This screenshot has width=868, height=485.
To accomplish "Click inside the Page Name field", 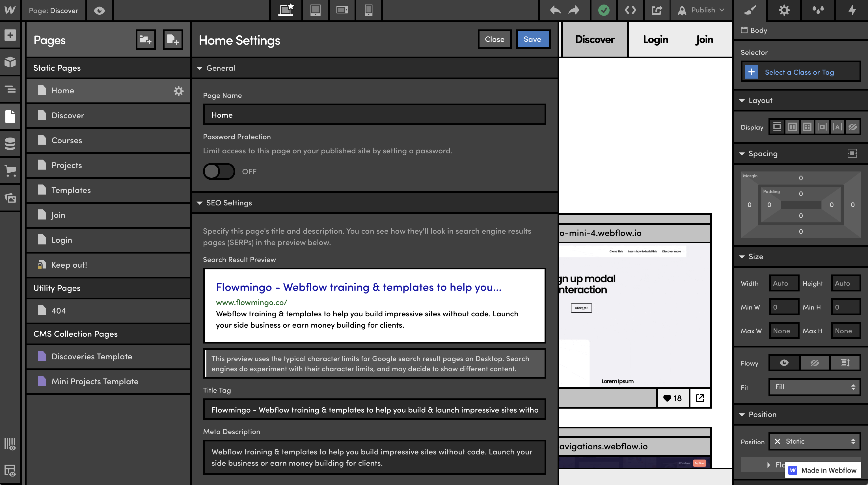I will (x=374, y=115).
